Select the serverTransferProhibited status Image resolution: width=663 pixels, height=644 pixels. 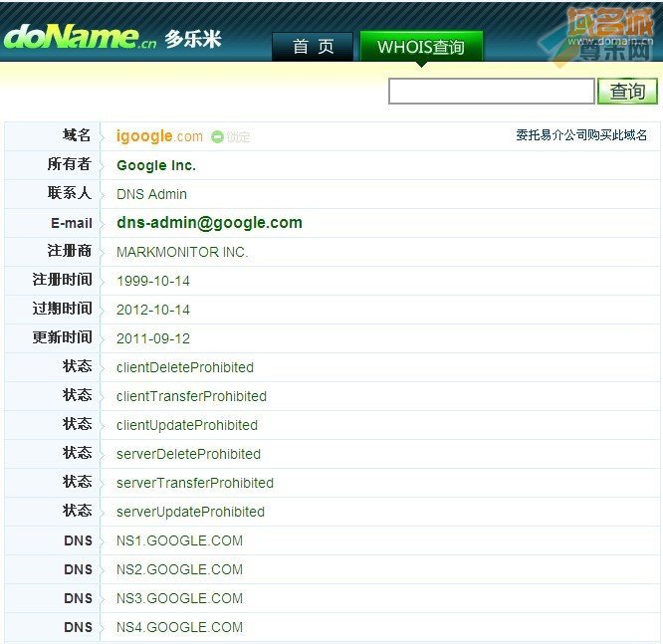point(195,483)
